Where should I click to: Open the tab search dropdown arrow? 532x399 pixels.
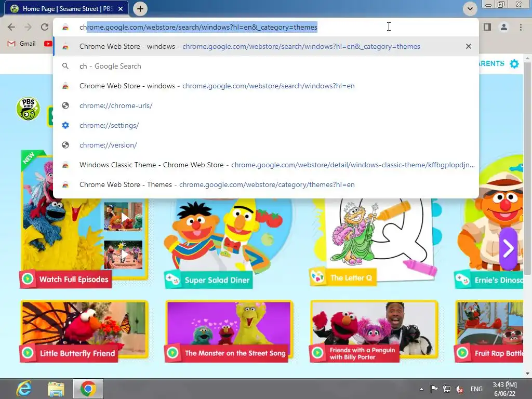tap(470, 9)
